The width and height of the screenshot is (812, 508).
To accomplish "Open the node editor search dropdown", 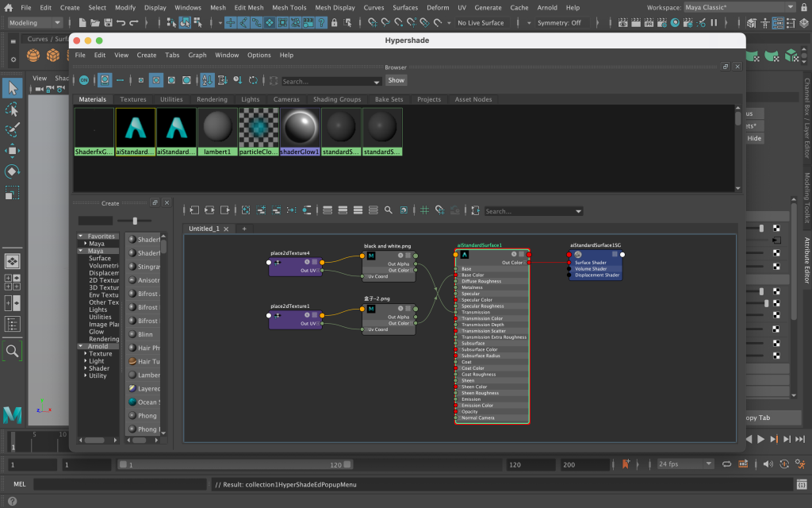I will click(578, 211).
